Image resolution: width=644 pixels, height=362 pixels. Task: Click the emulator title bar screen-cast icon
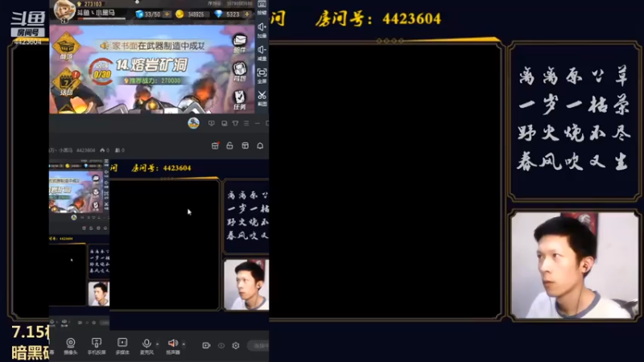212,123
